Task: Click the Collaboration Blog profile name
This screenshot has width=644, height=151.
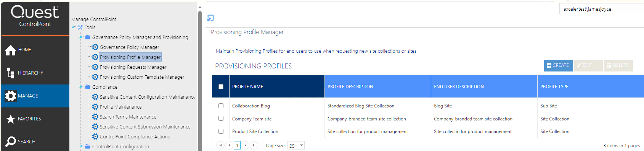Action: coord(251,106)
